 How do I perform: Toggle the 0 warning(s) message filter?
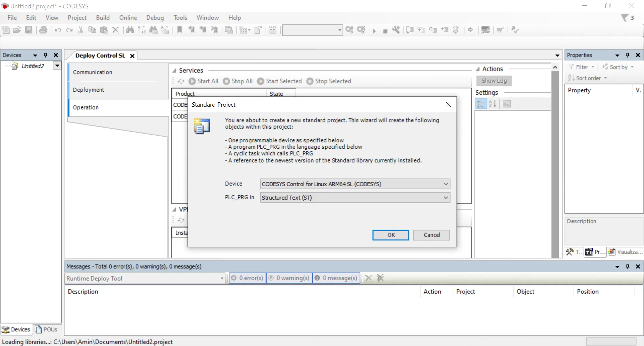coord(289,278)
